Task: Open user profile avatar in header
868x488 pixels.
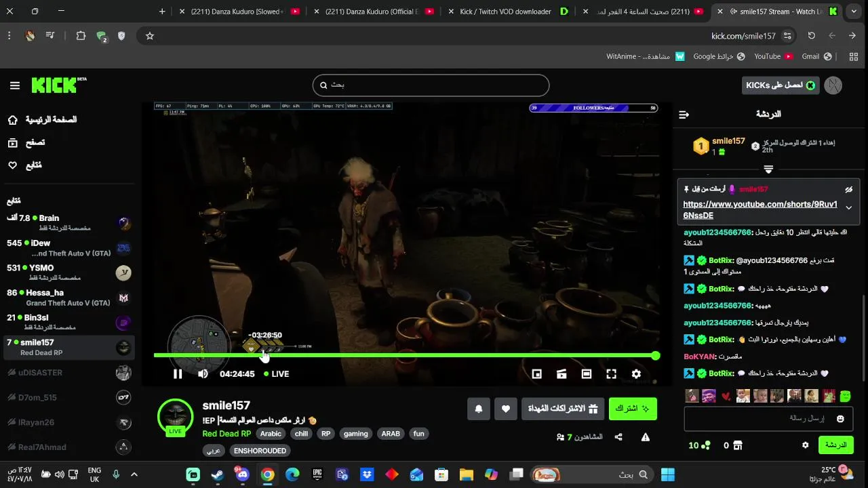Action: pyautogui.click(x=833, y=85)
